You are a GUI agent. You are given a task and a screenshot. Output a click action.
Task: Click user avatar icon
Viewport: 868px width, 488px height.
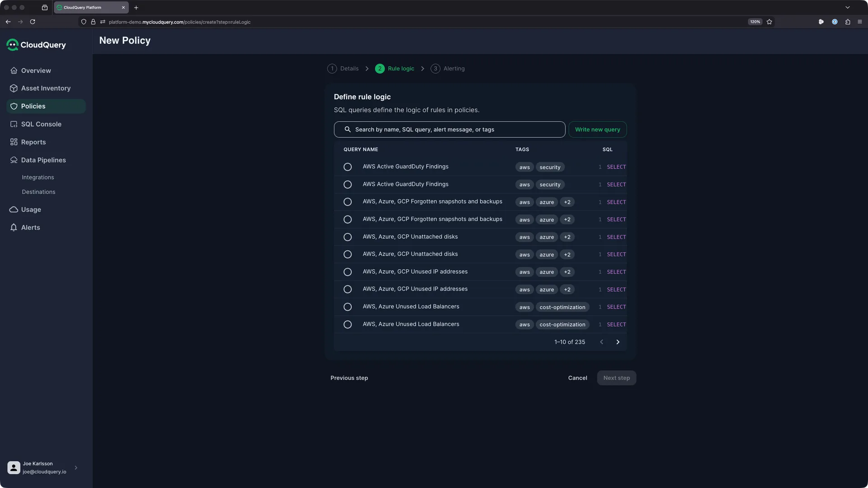coord(14,468)
